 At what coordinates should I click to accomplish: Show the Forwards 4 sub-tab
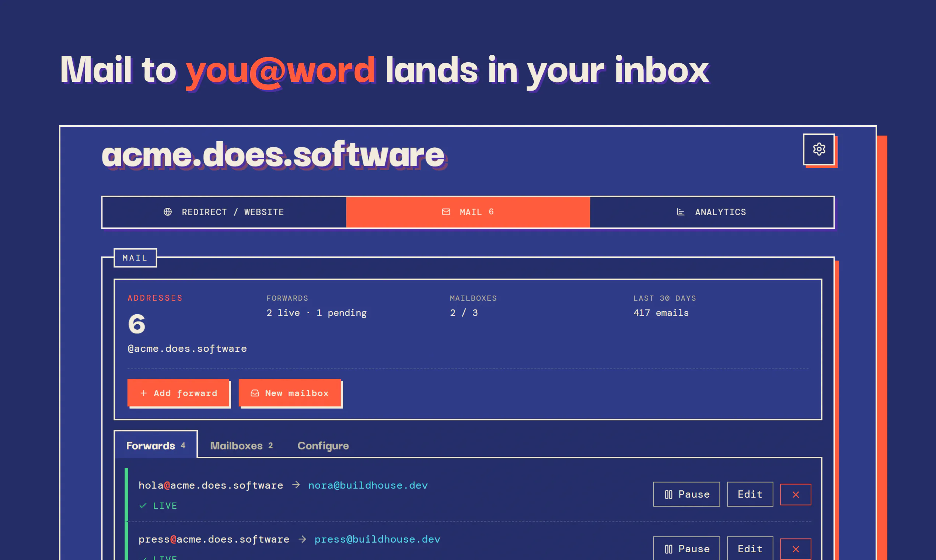click(156, 445)
